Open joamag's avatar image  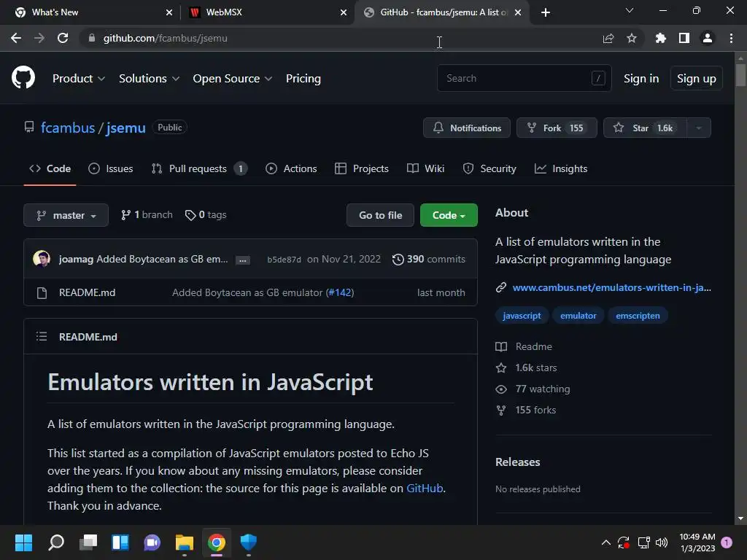42,259
